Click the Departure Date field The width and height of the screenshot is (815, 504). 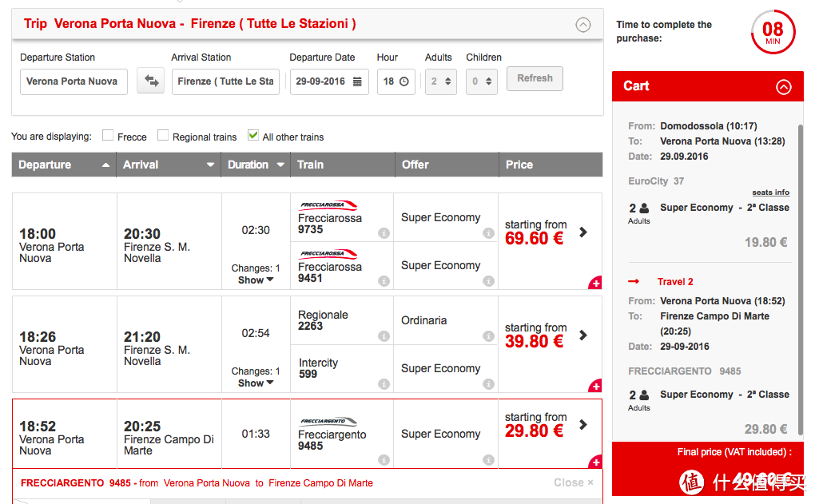tap(329, 81)
